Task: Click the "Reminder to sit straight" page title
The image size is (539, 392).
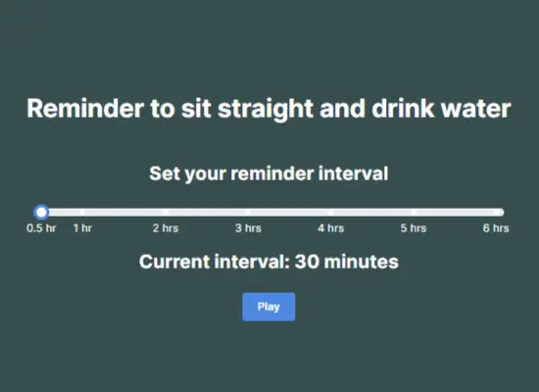Action: [x=269, y=109]
